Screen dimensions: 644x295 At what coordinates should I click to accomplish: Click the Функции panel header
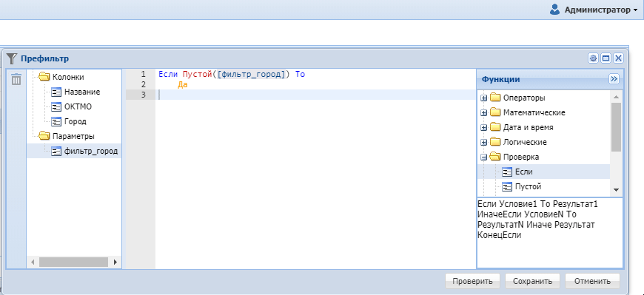[x=549, y=79]
